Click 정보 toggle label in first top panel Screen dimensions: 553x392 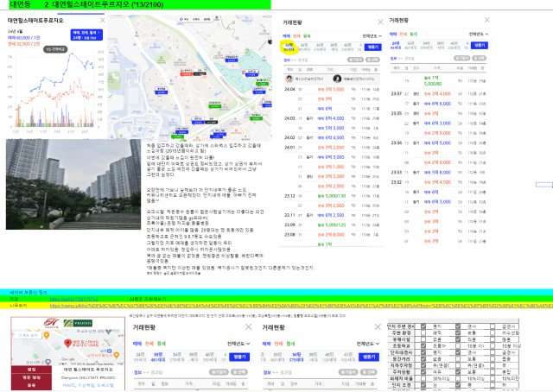click(x=287, y=60)
